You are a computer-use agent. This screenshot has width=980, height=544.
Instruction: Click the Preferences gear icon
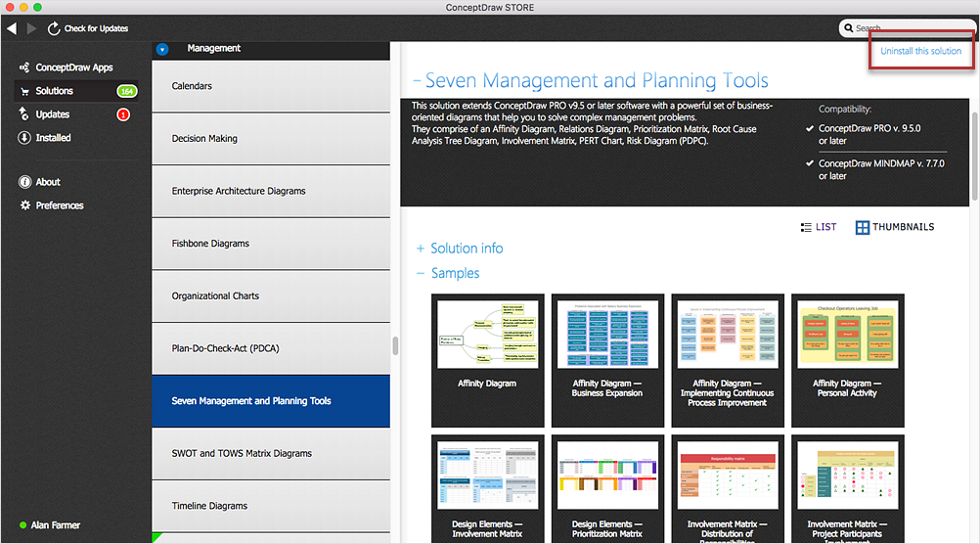[24, 205]
